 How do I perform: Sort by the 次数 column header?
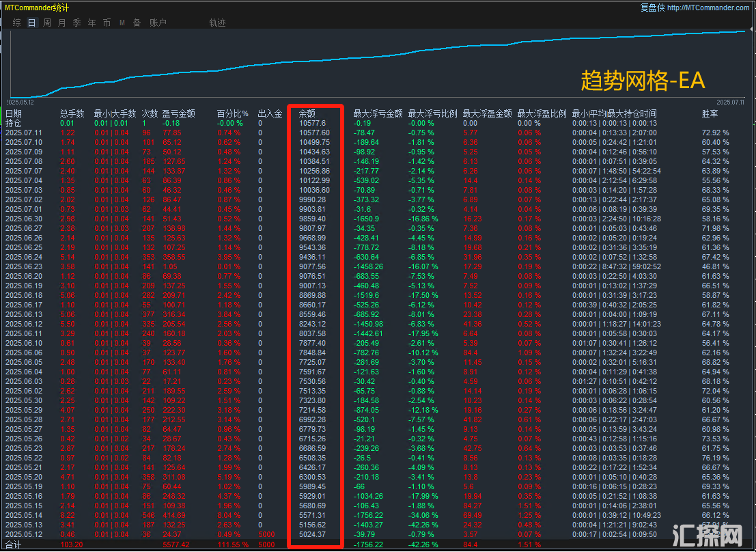(x=150, y=113)
